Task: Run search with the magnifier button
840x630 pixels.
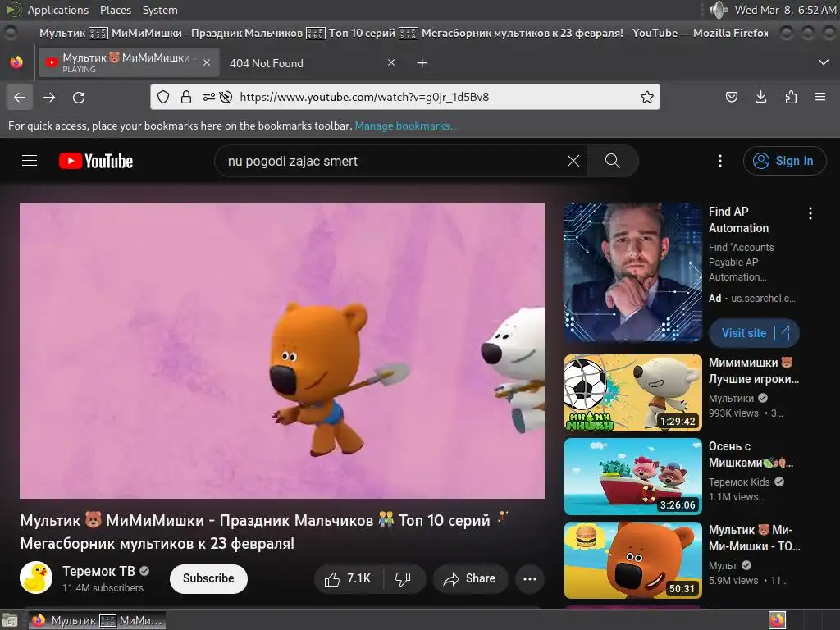Action: point(612,161)
